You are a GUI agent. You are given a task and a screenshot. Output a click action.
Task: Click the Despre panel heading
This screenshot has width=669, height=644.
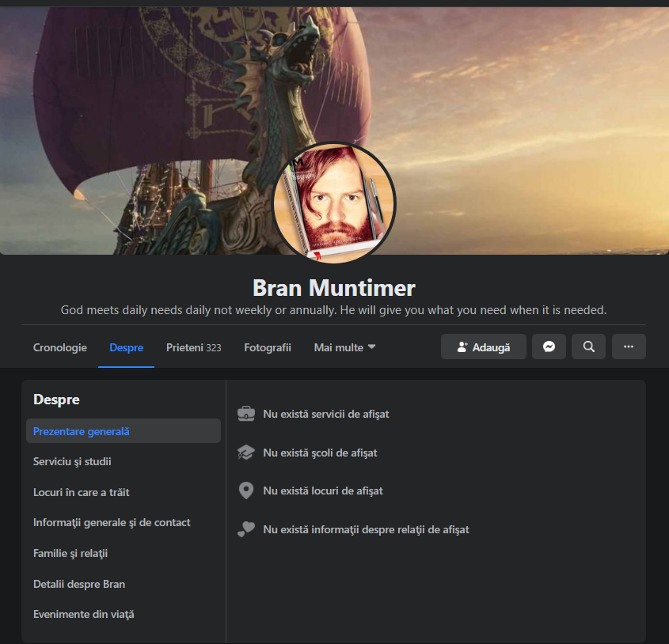56,400
